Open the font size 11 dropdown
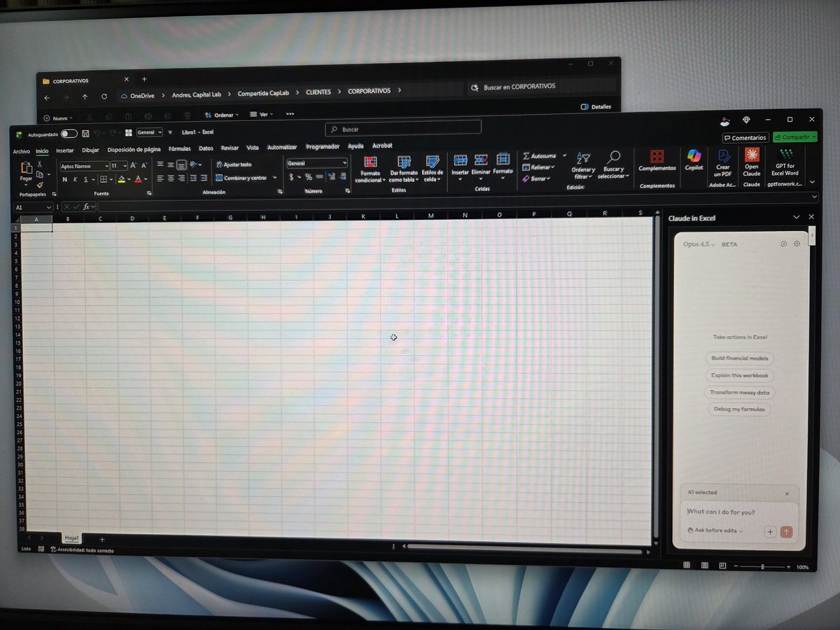This screenshot has height=630, width=840. (x=125, y=166)
